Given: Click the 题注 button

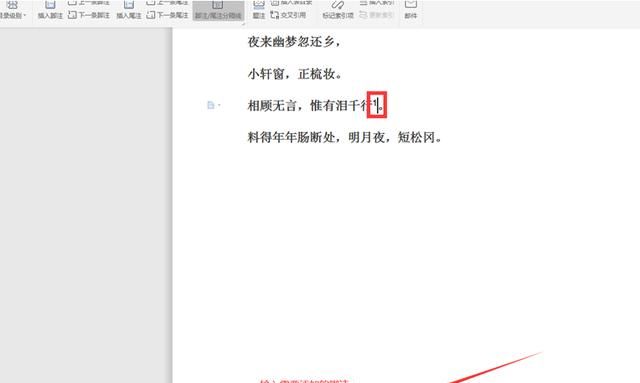Looking at the screenshot, I should (x=259, y=10).
